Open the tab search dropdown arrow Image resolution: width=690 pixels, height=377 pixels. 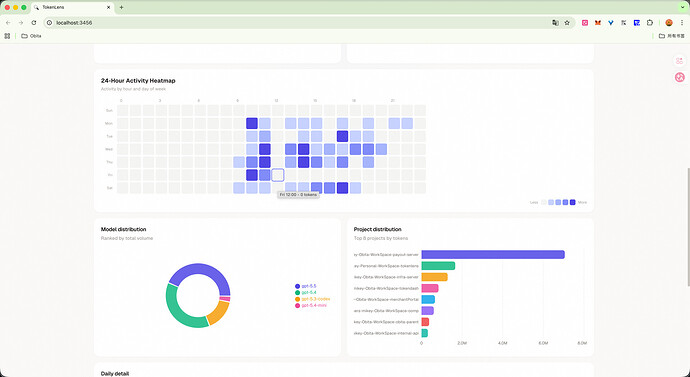coord(683,7)
